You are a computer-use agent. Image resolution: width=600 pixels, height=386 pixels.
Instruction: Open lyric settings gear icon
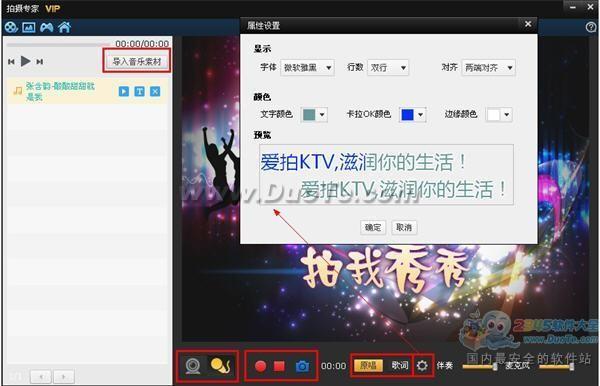tap(422, 366)
